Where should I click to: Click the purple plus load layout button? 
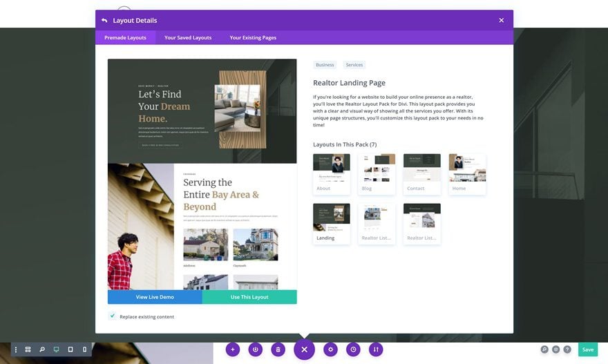[233, 349]
